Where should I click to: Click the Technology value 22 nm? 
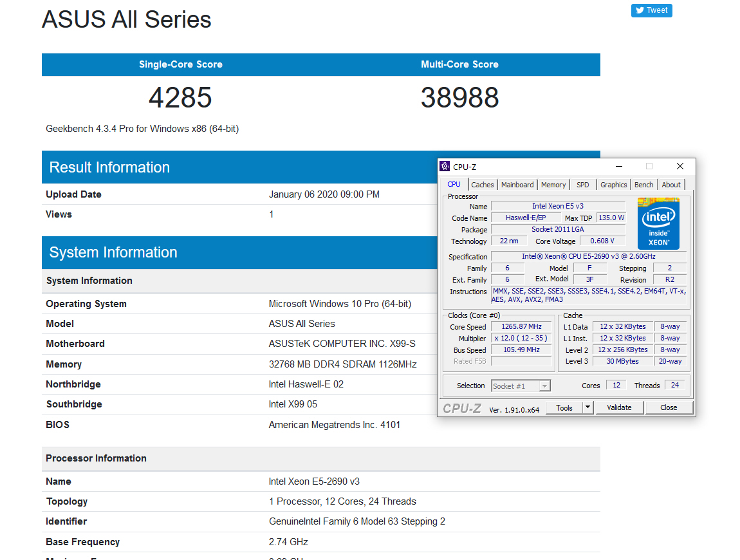(x=509, y=241)
